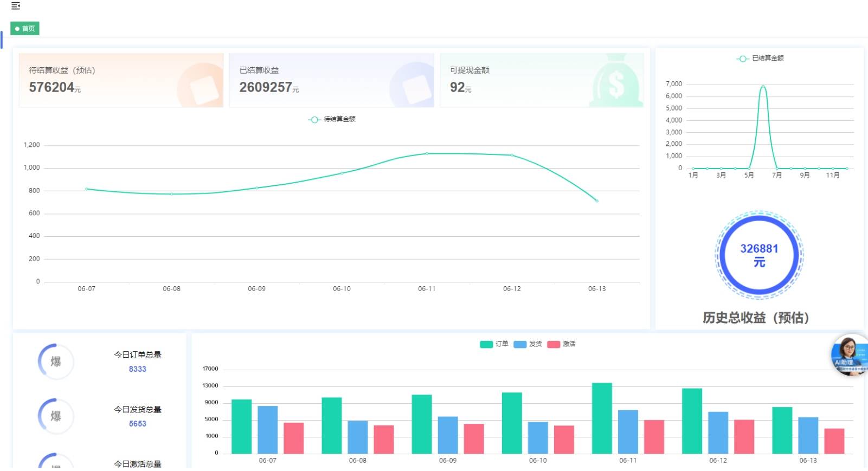Viewport: 868px width, 471px height.
Task: Click the pink 激活 bar for 06-10
Action: (564, 440)
